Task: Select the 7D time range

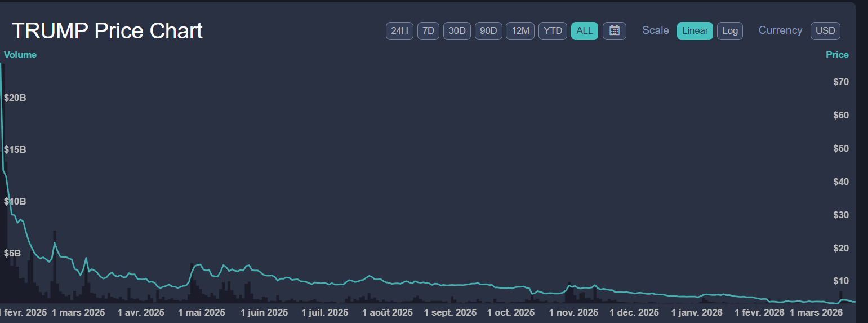Action: (x=428, y=31)
